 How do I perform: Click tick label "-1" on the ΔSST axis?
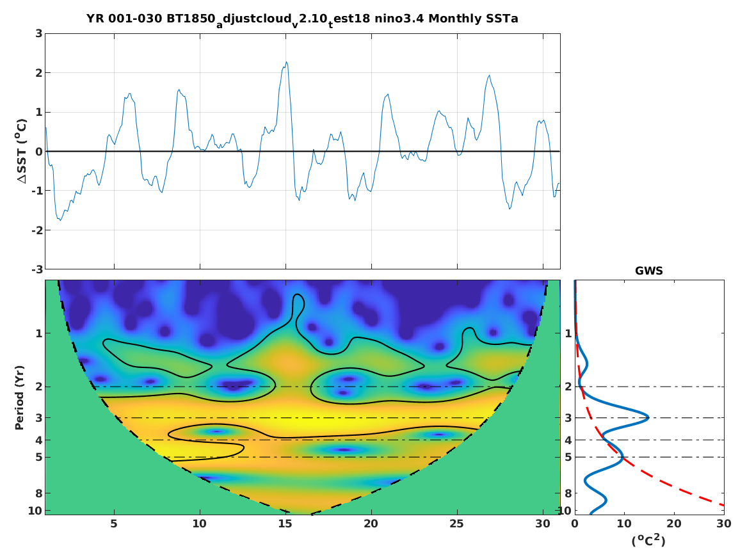(36, 191)
